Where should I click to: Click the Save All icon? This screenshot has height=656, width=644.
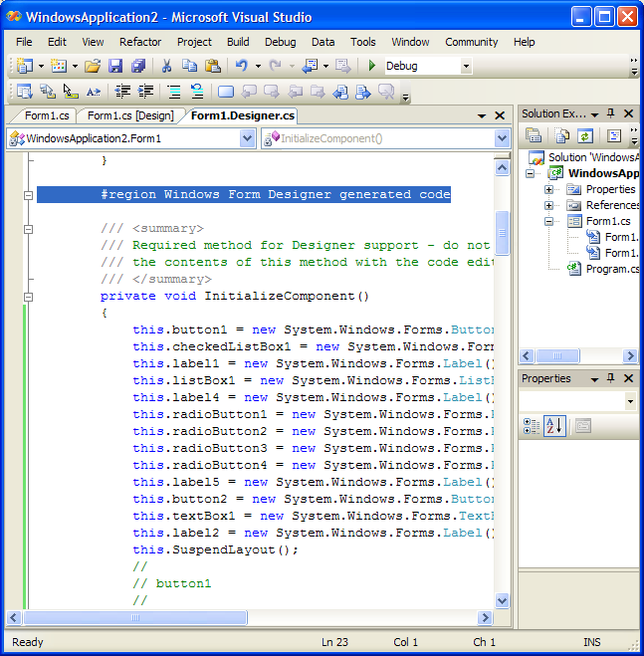click(138, 66)
